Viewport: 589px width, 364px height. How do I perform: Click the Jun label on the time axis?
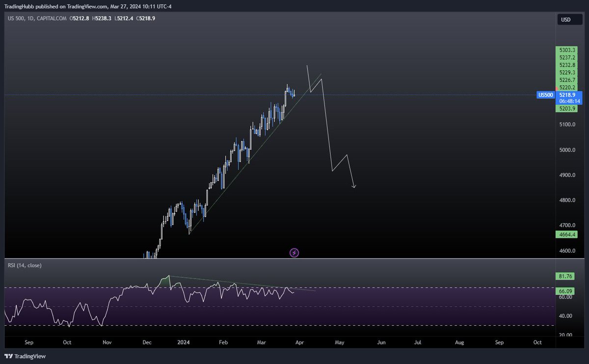click(x=381, y=342)
